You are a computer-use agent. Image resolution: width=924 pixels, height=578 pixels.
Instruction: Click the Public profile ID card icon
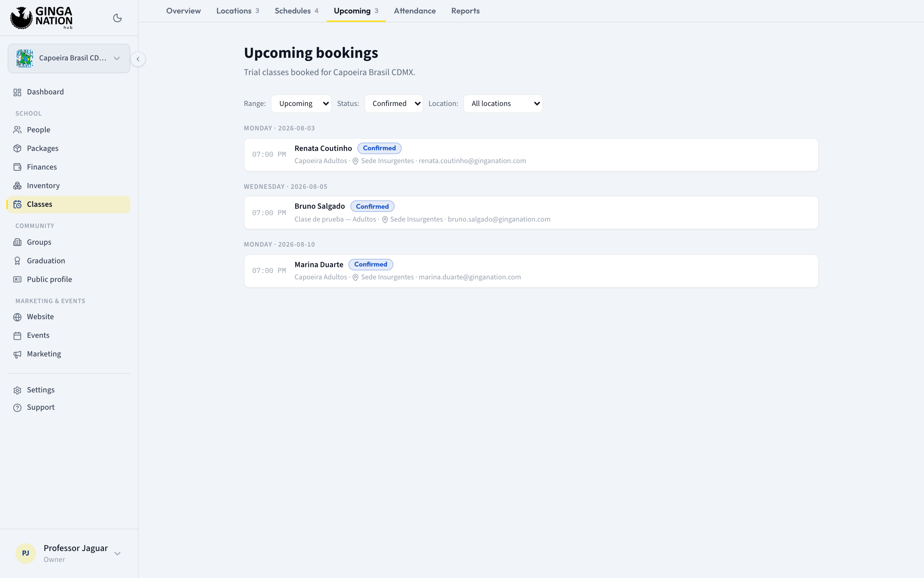[17, 279]
